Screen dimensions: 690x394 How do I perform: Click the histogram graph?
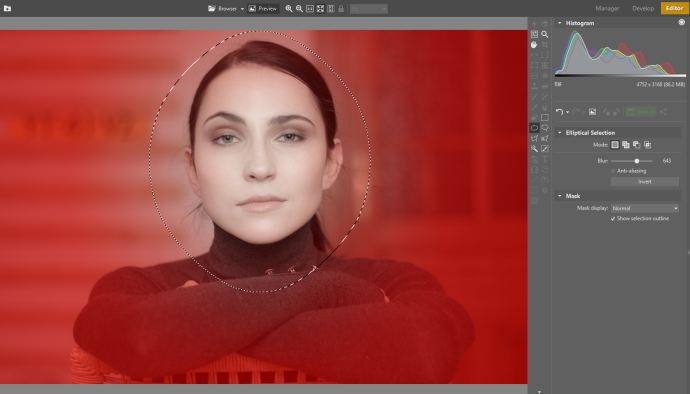click(620, 53)
